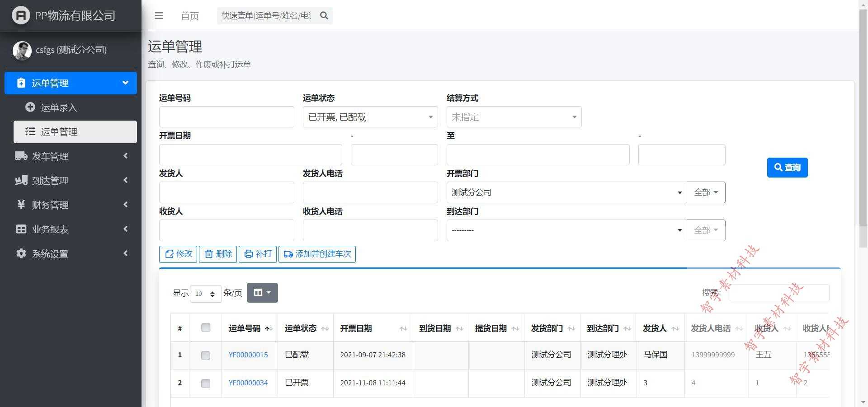The height and width of the screenshot is (407, 868).
Task: Open the 全部 dropdown beside 到达部门
Action: [706, 230]
